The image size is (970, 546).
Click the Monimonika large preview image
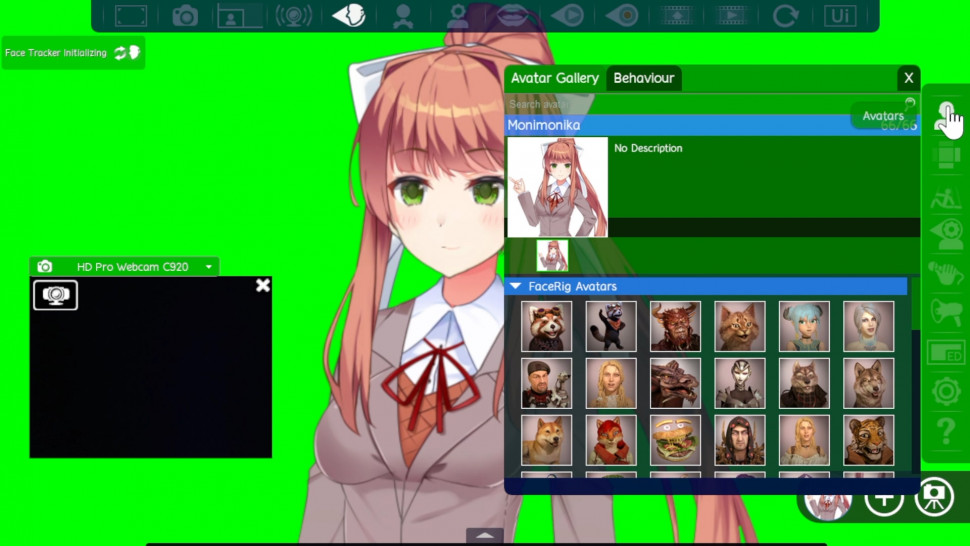tap(557, 187)
